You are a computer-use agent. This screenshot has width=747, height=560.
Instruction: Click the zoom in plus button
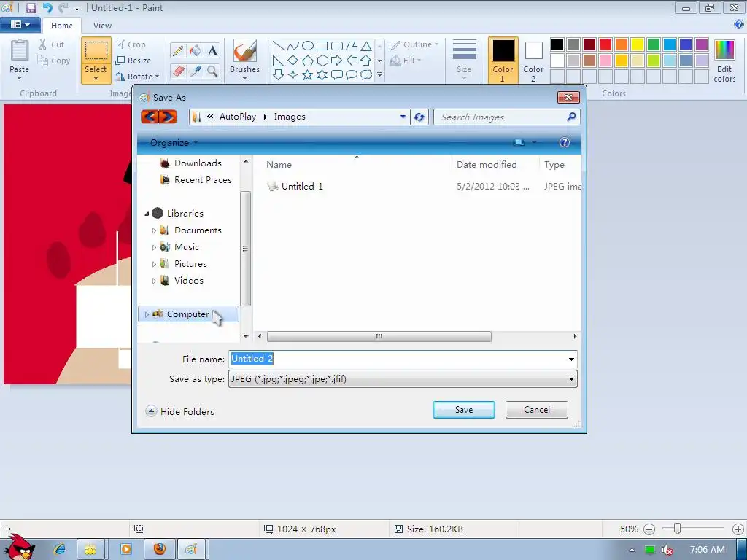click(x=738, y=529)
